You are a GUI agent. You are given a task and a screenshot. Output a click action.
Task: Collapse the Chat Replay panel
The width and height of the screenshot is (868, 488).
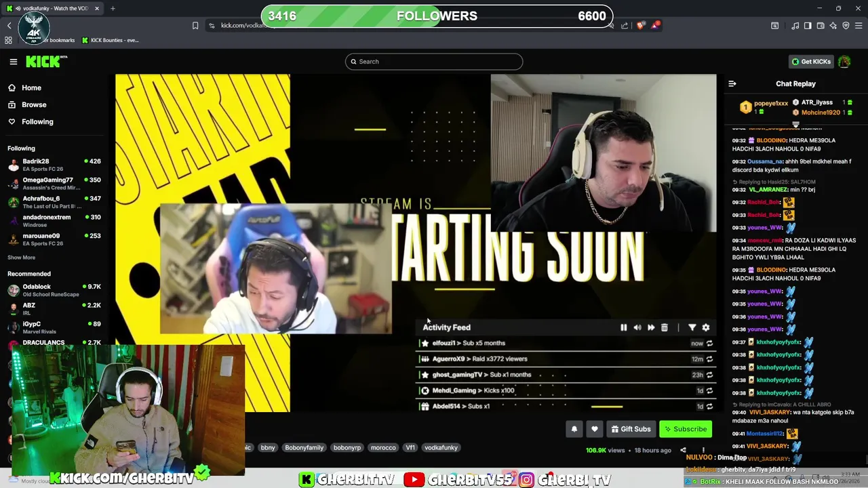[x=732, y=84]
